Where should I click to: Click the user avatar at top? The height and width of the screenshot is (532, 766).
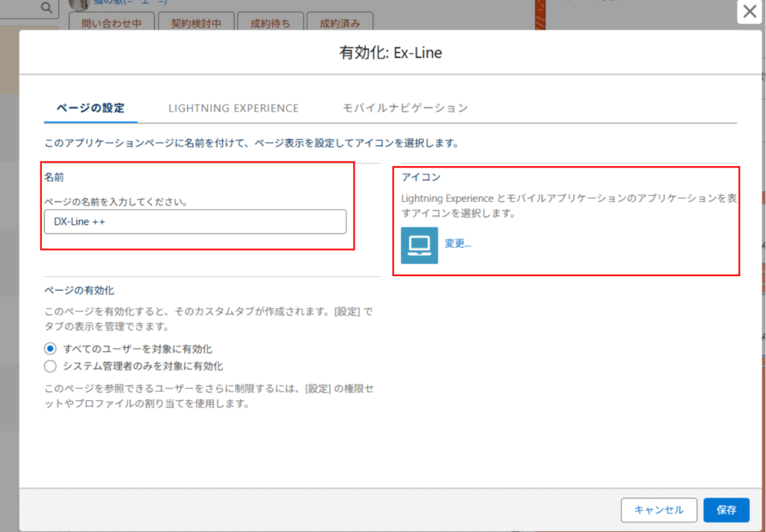pos(79,4)
